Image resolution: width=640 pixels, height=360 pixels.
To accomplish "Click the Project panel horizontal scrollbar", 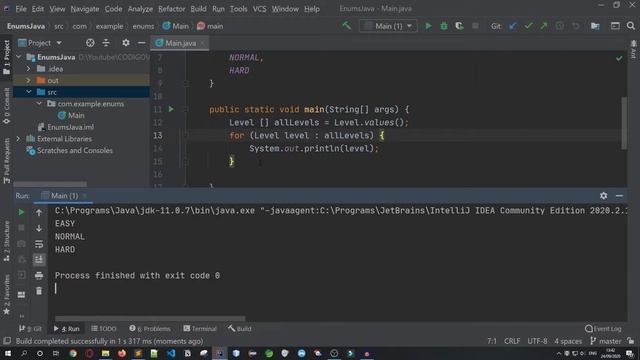I will click(50, 184).
